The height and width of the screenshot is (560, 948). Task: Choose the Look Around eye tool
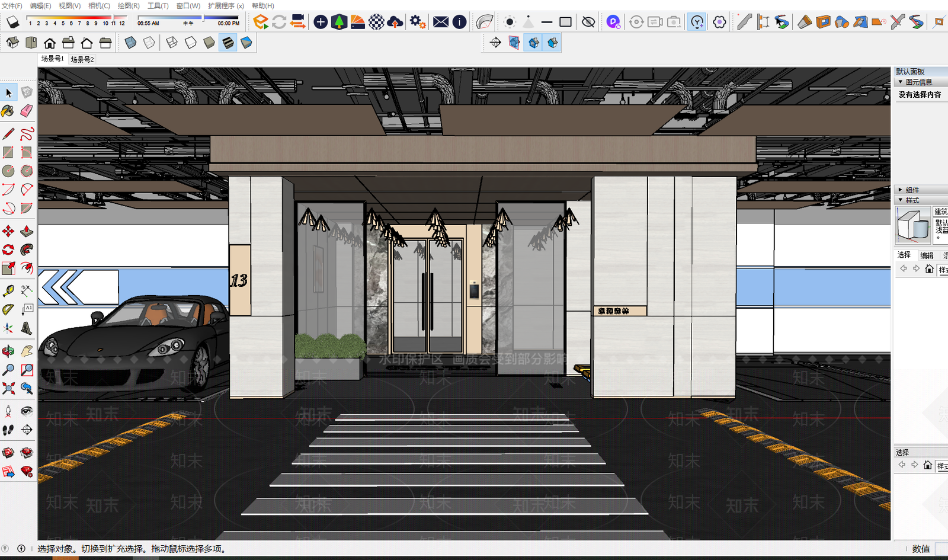[x=27, y=411]
